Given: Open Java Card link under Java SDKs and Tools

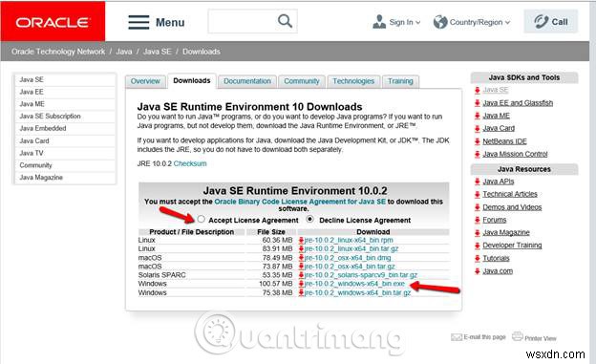Looking at the screenshot, I should point(499,128).
